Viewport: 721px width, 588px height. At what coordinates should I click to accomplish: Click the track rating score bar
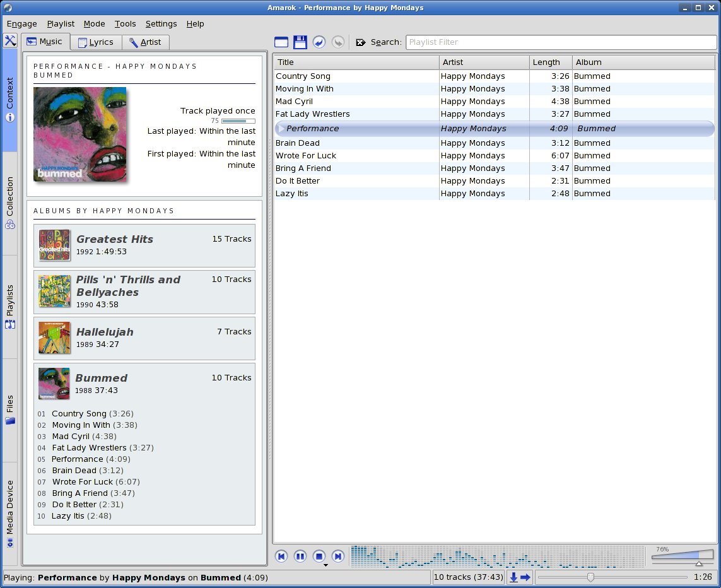(x=238, y=121)
